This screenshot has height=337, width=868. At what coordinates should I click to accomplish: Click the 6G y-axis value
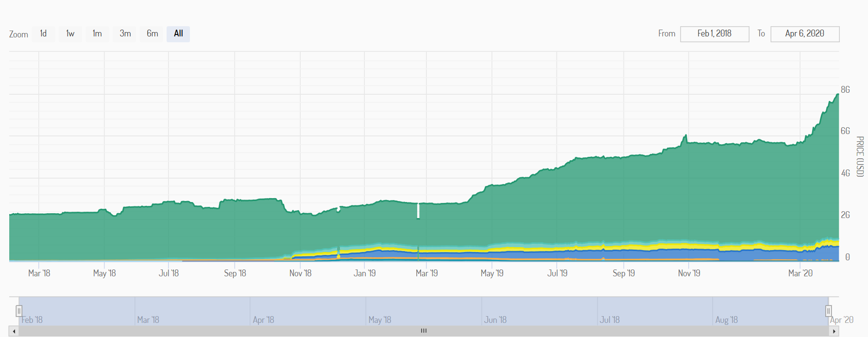pyautogui.click(x=846, y=131)
